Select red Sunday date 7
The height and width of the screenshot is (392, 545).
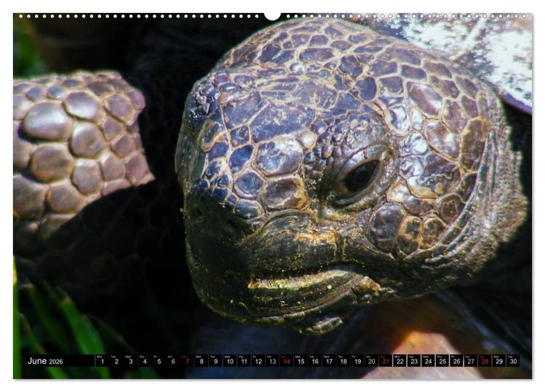[187, 360]
